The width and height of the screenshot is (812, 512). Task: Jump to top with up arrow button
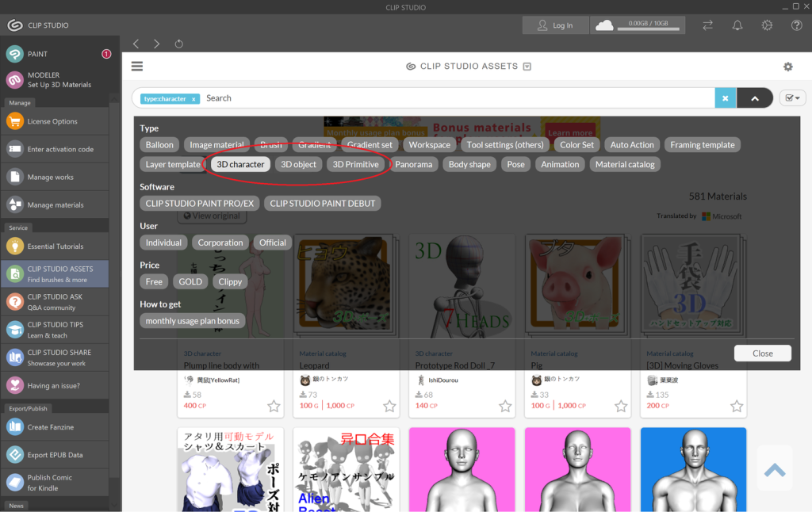(x=775, y=469)
